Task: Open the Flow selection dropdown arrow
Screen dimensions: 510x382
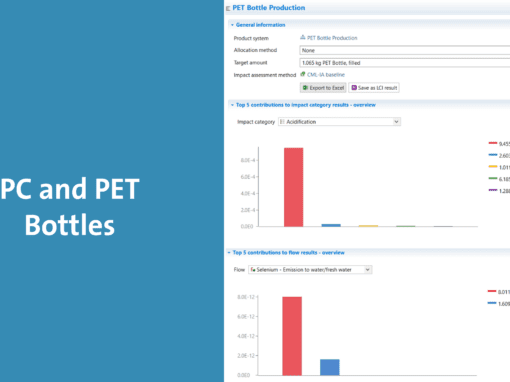Action: tap(367, 270)
